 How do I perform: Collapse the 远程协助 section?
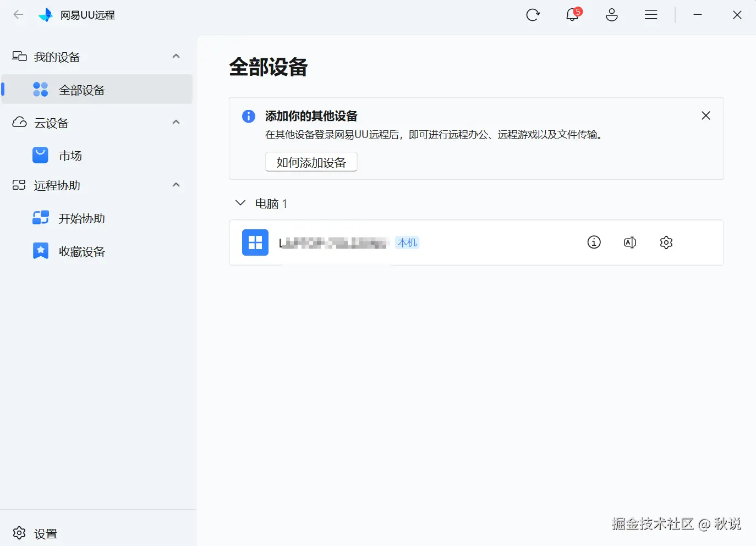coord(176,185)
